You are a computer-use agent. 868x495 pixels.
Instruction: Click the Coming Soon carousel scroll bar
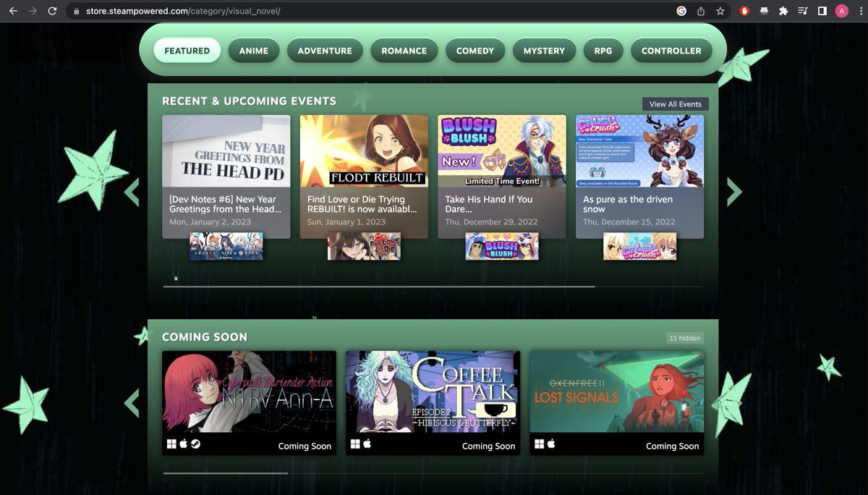click(x=226, y=473)
